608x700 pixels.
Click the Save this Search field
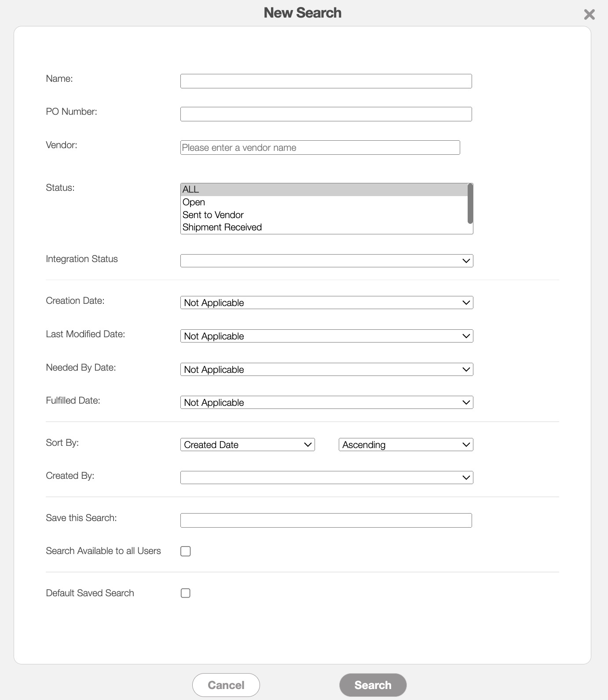click(x=326, y=521)
